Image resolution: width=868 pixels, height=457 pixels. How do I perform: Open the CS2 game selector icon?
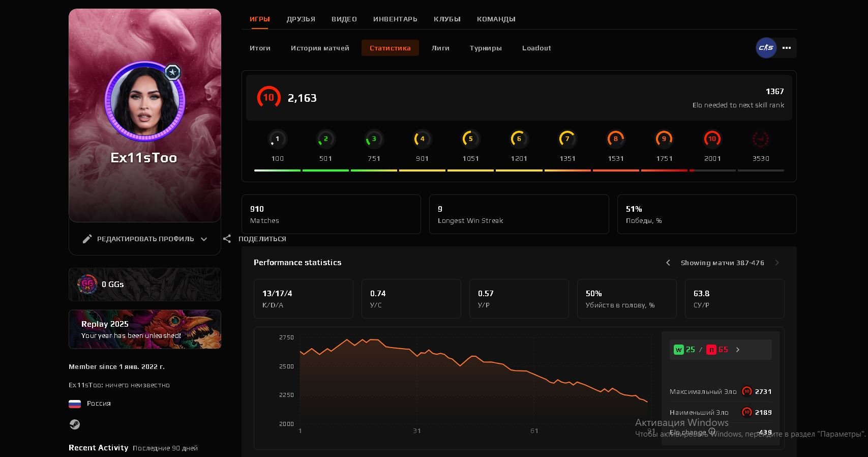tap(766, 48)
